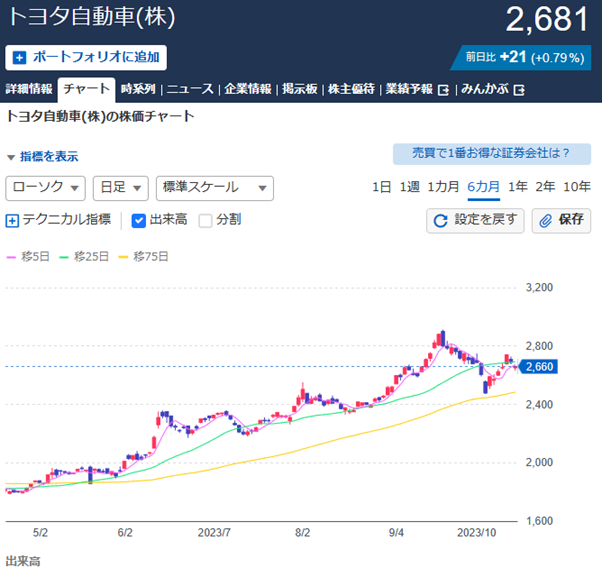Uncheck the 出来高 checkbox
Screen dimensions: 602x568
pos(139,220)
